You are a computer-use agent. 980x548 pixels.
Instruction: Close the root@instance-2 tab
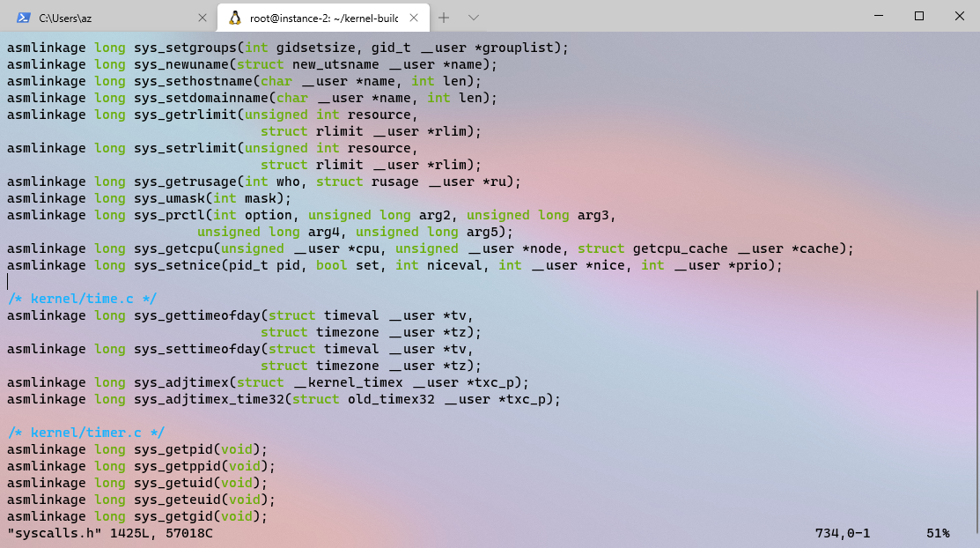coord(414,18)
